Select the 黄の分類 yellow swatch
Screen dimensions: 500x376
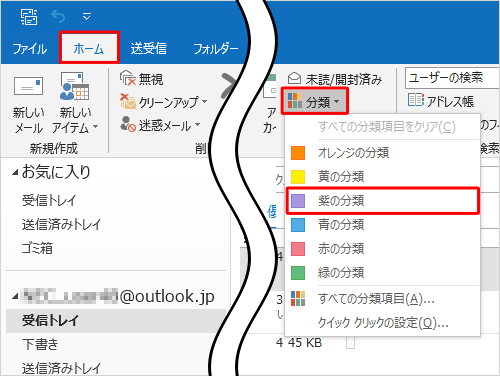(x=298, y=177)
